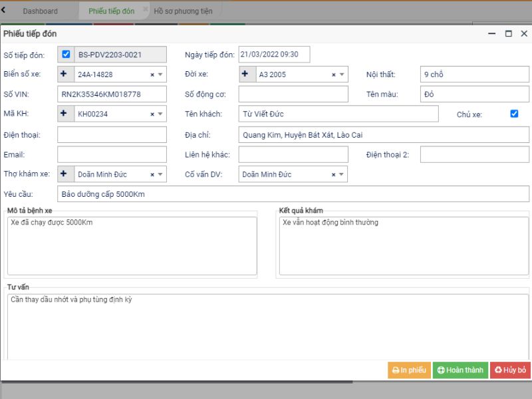This screenshot has width=532, height=399.
Task: Click the plus icon beside Thợ khám xe
Action: click(x=65, y=174)
